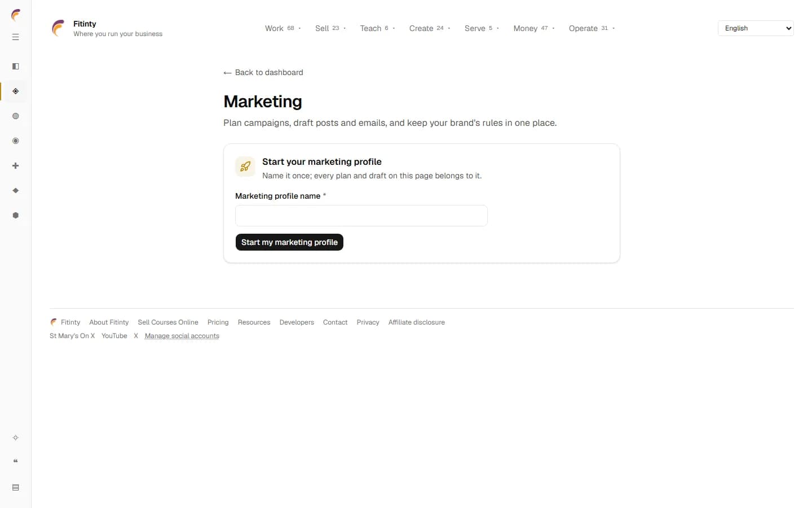Click the quotation mark sidebar icon
Viewport: 812px width, 508px height.
pos(16,461)
